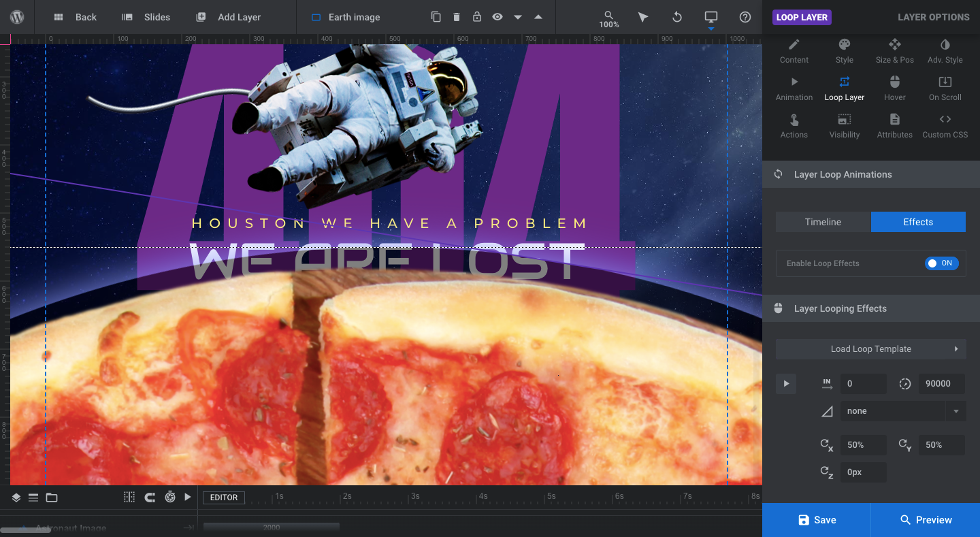
Task: Open the Visibility settings
Action: point(845,126)
